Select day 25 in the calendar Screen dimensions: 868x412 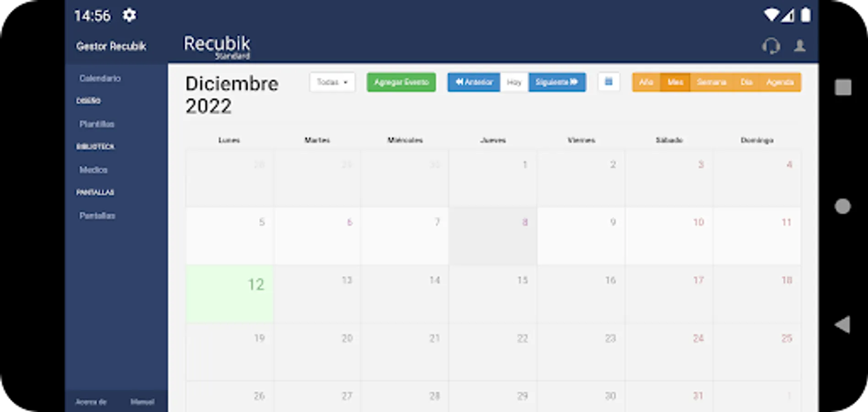(757, 352)
